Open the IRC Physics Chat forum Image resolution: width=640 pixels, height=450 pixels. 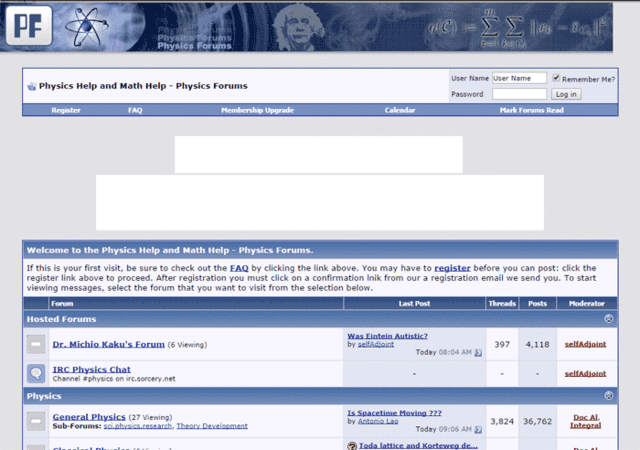pyautogui.click(x=91, y=369)
